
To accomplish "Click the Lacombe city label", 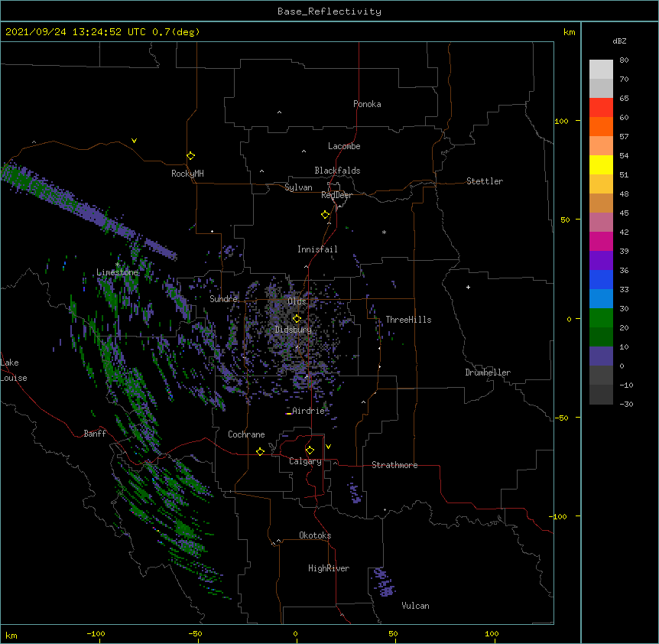I will tap(344, 146).
